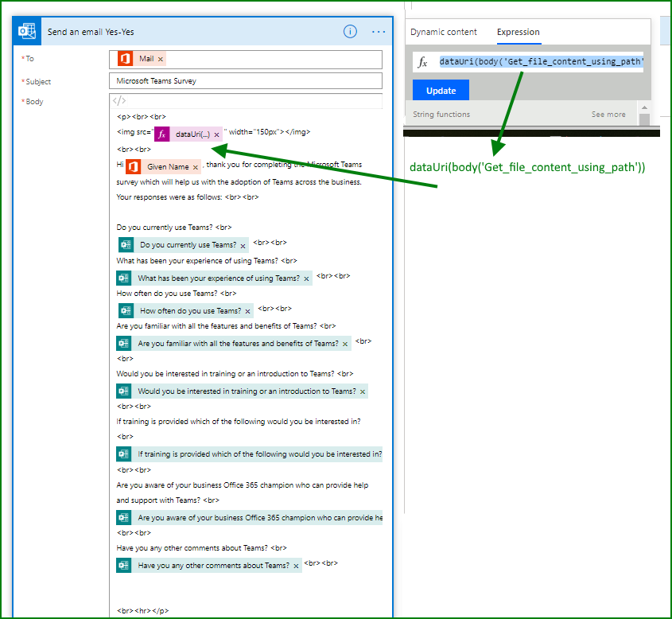Click the closing '<br><hr></p>' line in Body

[x=142, y=610]
